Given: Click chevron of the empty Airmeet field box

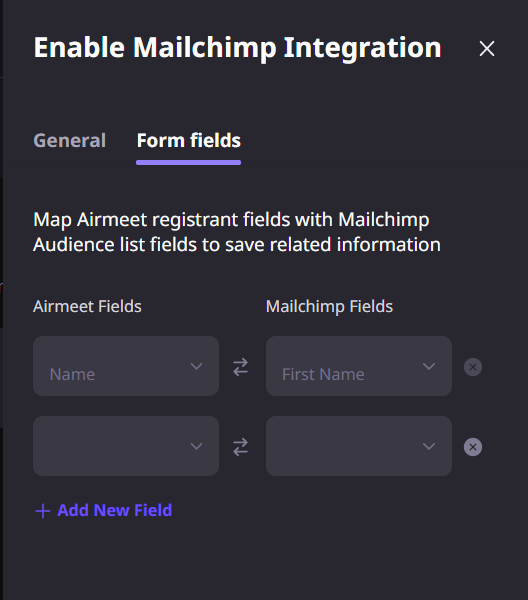Looking at the screenshot, I should tap(196, 447).
